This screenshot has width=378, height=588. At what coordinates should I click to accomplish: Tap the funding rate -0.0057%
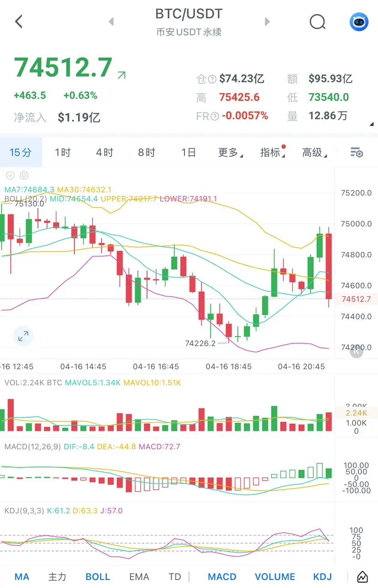click(245, 116)
